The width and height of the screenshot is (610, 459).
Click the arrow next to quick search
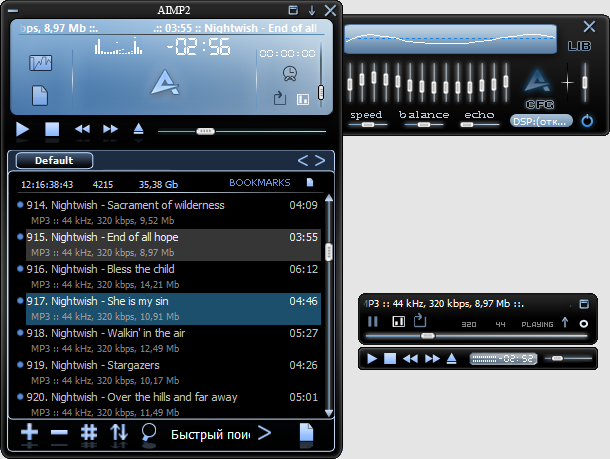pos(264,433)
